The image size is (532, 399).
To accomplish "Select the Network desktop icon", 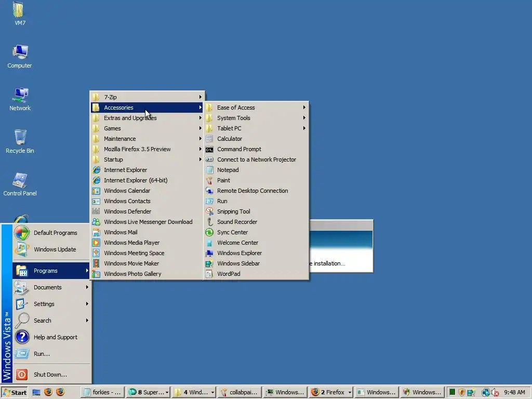I will pyautogui.click(x=20, y=95).
